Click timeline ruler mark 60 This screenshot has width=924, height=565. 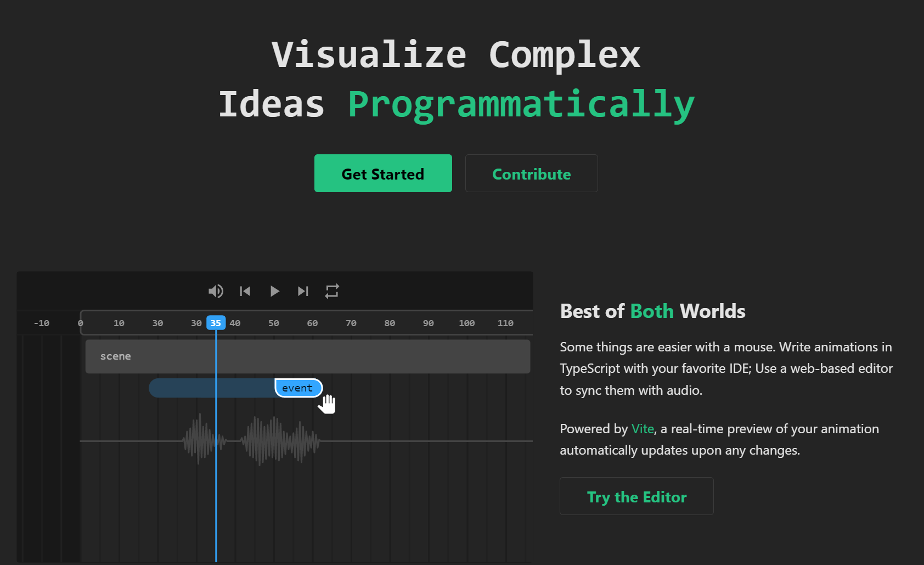click(312, 323)
